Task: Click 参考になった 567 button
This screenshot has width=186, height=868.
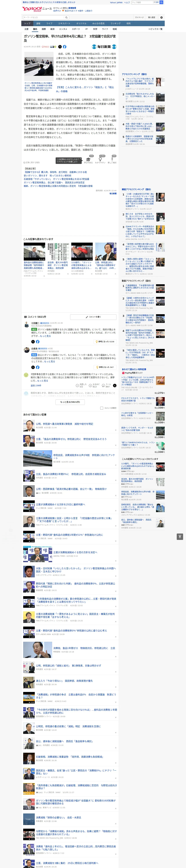Action: point(105,367)
